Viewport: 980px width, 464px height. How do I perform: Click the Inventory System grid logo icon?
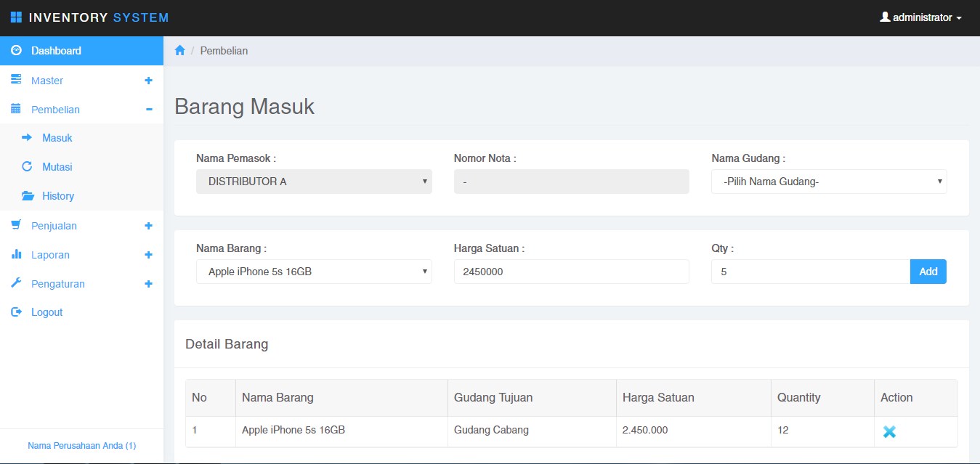[x=16, y=17]
